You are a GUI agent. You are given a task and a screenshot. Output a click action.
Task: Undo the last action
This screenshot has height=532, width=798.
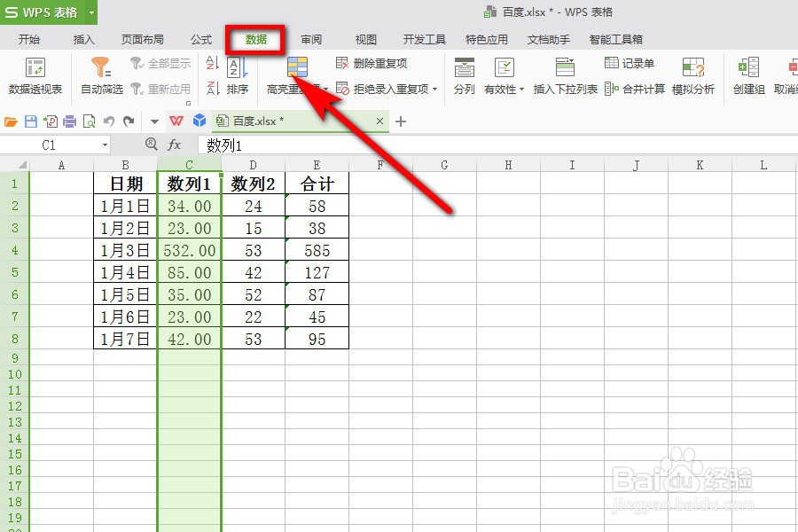[x=108, y=120]
